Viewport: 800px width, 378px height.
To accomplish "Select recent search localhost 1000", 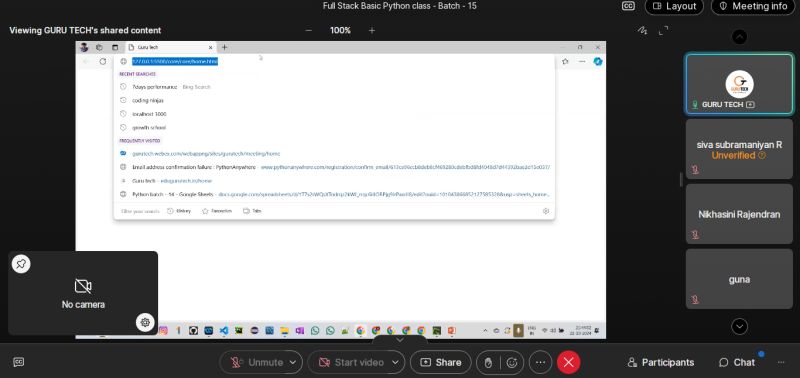I will coord(334,114).
